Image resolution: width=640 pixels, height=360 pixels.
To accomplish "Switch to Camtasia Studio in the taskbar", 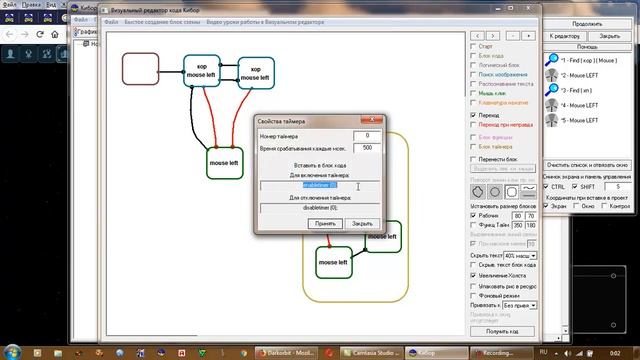I will click(371, 353).
